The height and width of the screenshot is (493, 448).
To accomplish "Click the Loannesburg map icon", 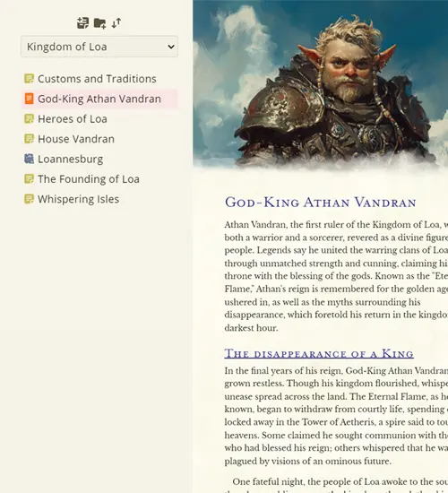I will 29,159.
